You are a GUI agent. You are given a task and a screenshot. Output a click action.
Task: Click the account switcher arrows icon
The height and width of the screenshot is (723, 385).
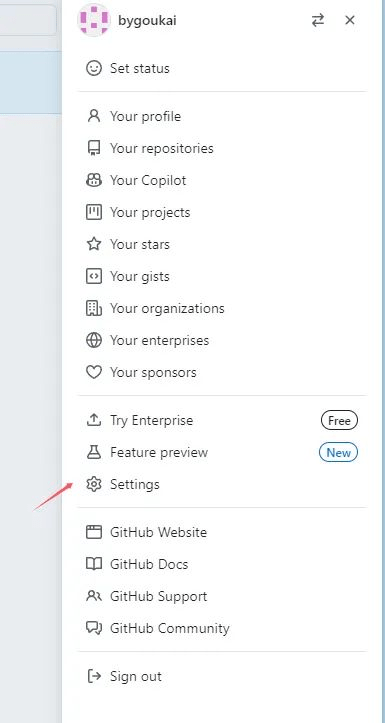318,20
